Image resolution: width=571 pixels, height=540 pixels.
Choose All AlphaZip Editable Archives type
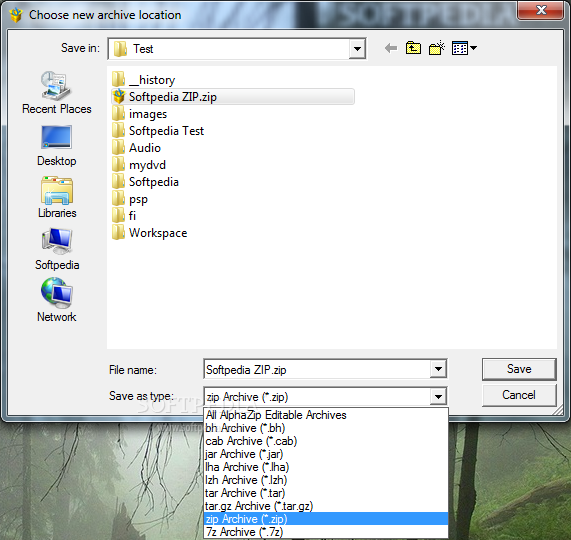coord(326,415)
